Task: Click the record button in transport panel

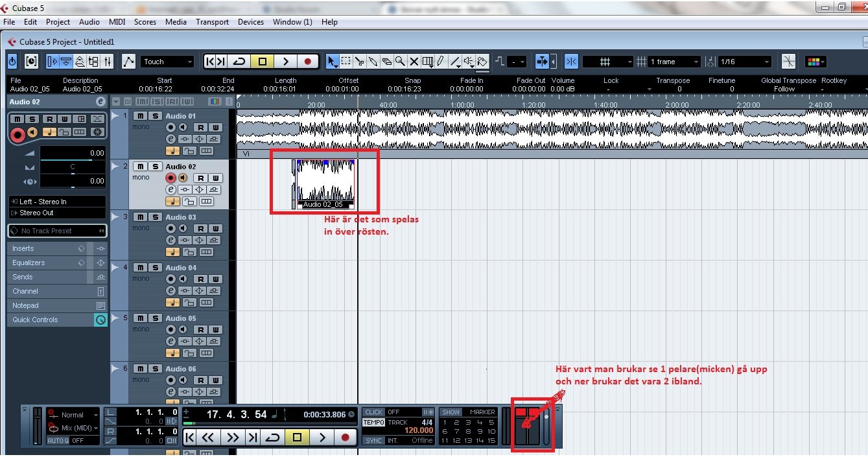Action: pos(346,438)
